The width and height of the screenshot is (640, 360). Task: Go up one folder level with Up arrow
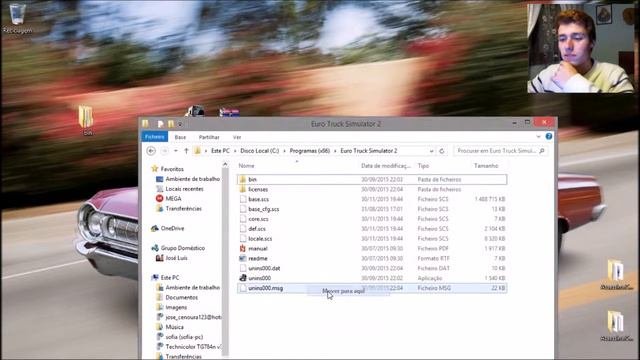coord(186,151)
